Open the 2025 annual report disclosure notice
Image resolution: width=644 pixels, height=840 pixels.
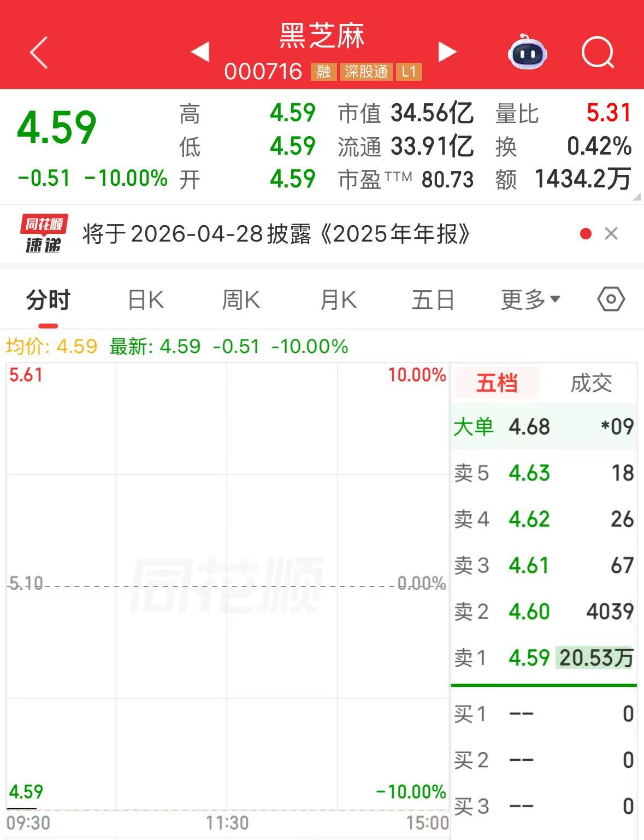coord(276,234)
